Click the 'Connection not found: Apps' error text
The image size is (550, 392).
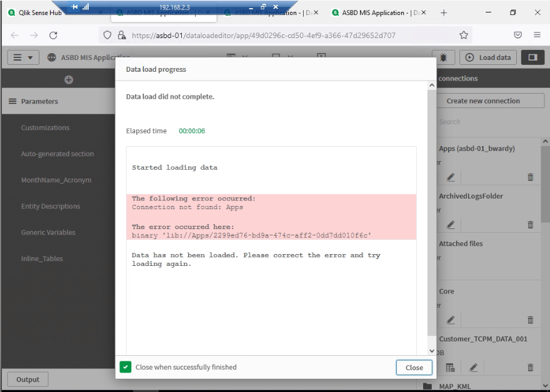click(187, 207)
